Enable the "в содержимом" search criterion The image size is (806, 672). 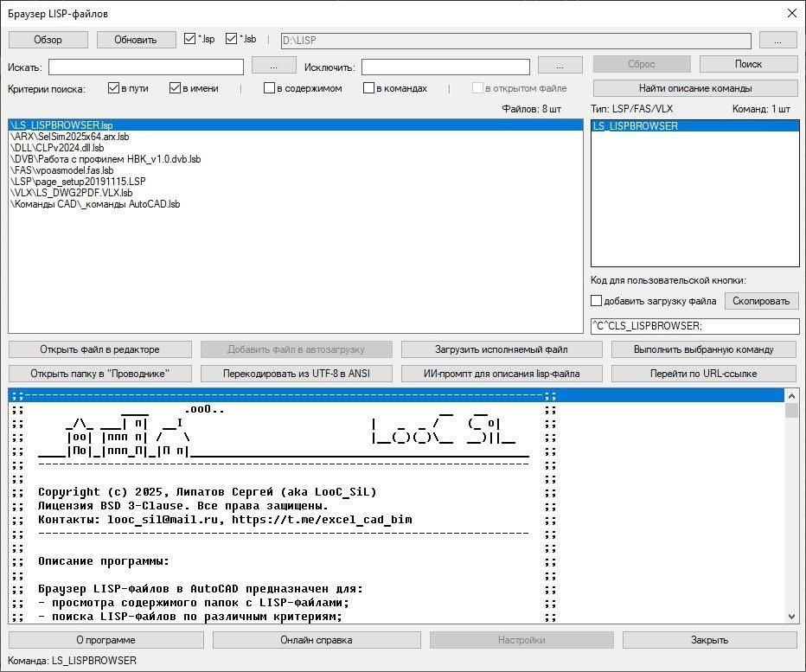click(x=270, y=88)
